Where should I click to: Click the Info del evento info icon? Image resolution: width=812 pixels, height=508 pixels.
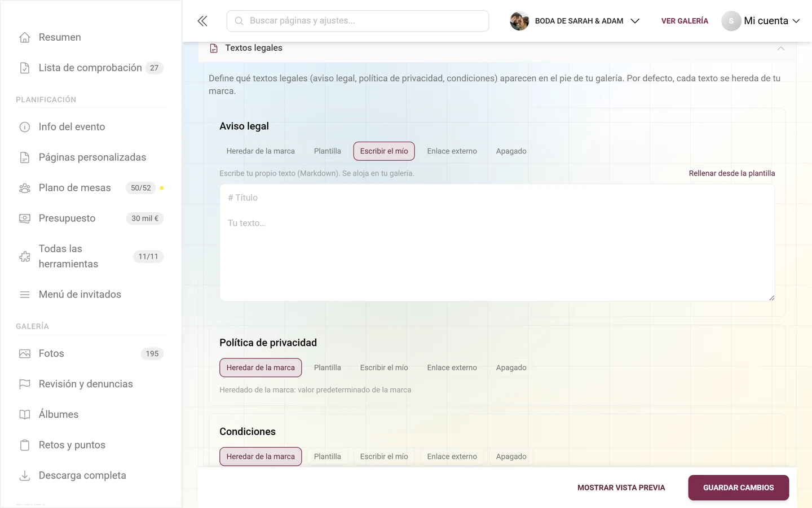(25, 127)
